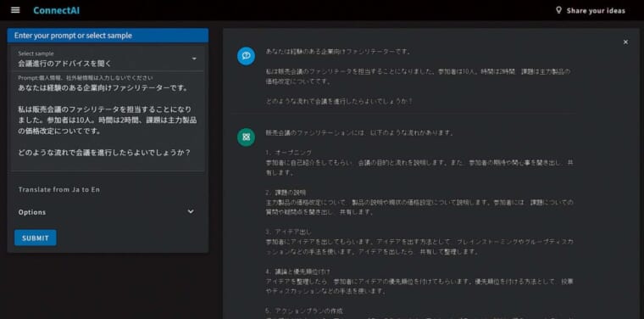Open the Select sample dropdown arrow
This screenshot has width=644, height=319.
coord(194,59)
